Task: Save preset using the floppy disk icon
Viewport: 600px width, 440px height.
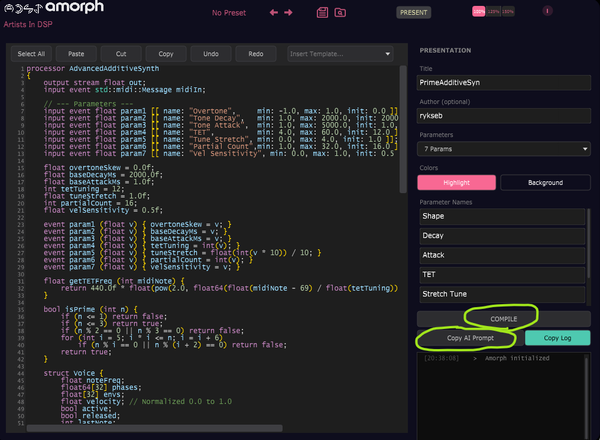Action: click(322, 13)
